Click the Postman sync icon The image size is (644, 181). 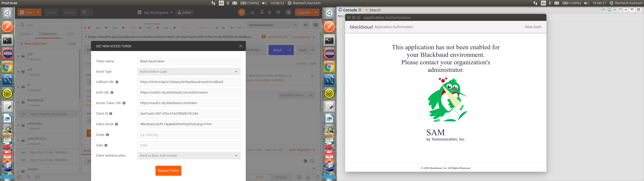tap(242, 12)
